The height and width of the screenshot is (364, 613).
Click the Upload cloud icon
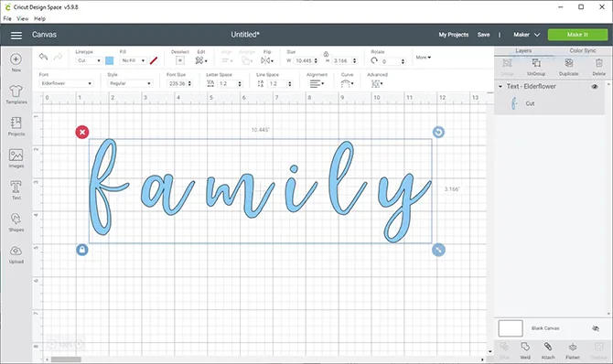pyautogui.click(x=16, y=251)
